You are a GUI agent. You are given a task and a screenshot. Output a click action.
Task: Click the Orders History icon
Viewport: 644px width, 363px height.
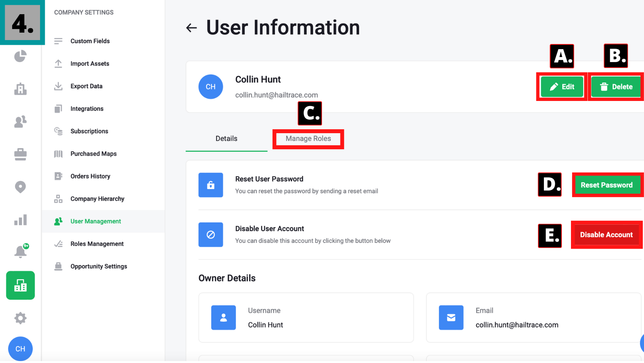[x=58, y=176]
